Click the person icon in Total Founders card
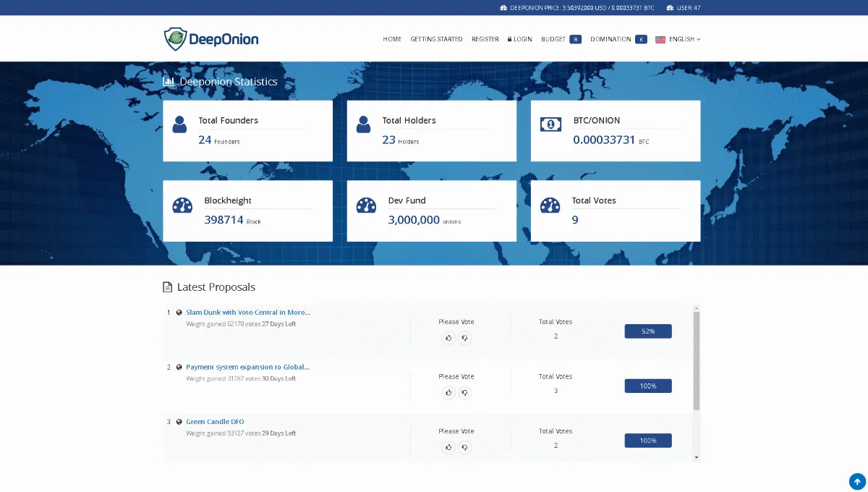 (x=179, y=124)
